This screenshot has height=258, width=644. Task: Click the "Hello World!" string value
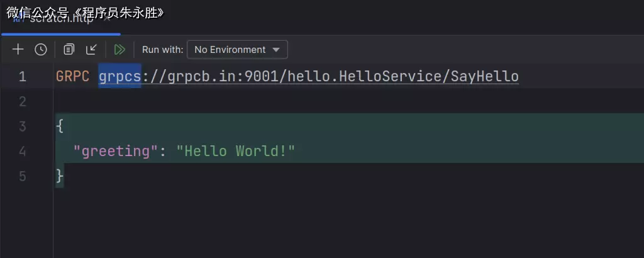235,151
